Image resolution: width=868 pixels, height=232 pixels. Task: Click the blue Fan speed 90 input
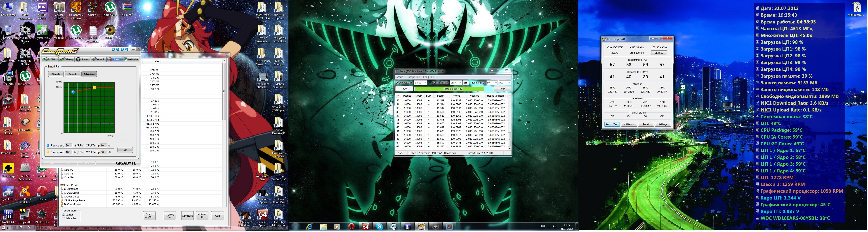coord(68,146)
